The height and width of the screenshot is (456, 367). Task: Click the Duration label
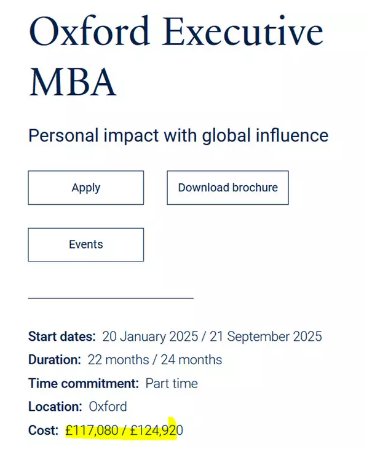pos(55,360)
